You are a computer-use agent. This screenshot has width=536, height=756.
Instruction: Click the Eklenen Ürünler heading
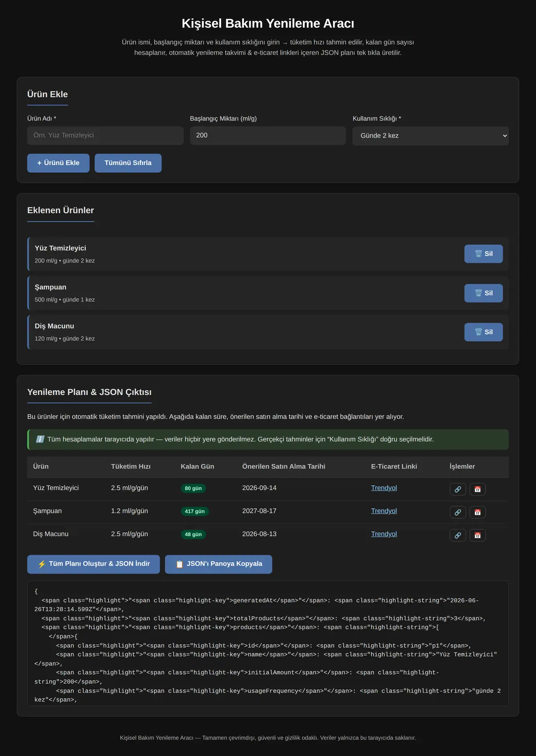click(x=61, y=210)
